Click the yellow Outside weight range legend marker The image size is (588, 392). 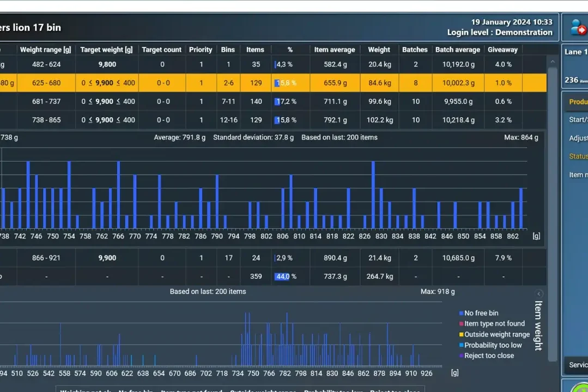click(x=461, y=335)
